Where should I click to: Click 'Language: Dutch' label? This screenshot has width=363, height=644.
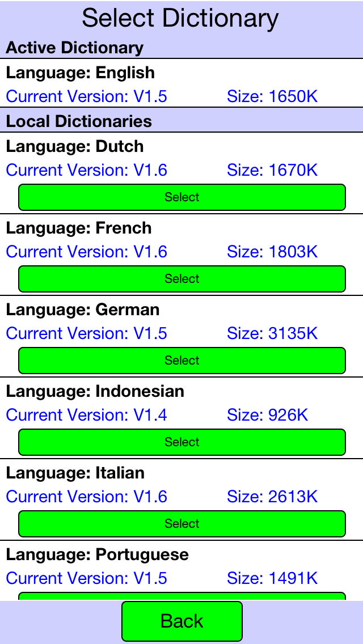[x=75, y=147]
